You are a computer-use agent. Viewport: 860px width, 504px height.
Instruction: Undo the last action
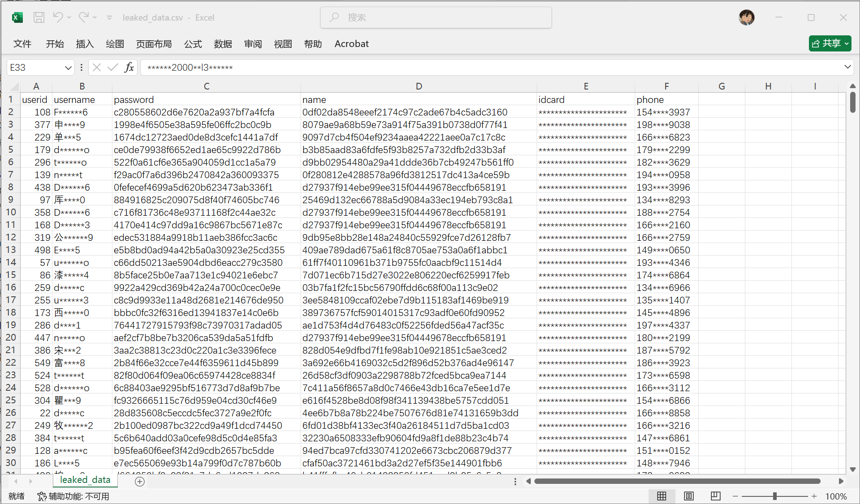(x=58, y=17)
